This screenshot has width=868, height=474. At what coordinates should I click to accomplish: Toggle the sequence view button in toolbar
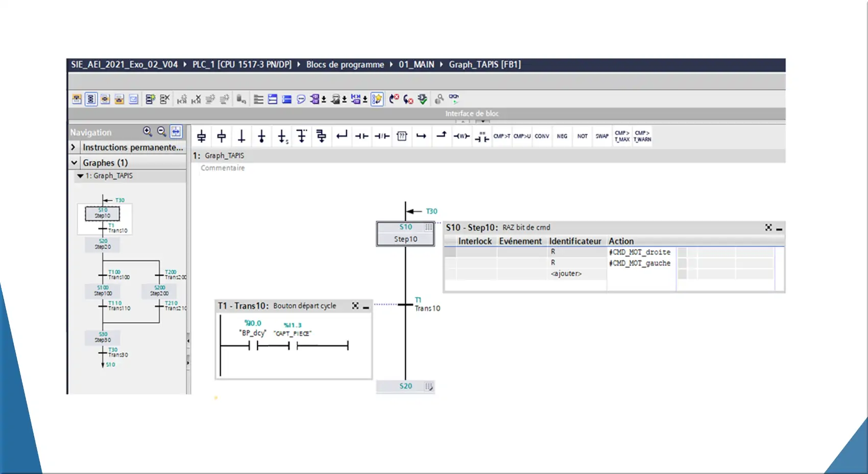pyautogui.click(x=91, y=99)
